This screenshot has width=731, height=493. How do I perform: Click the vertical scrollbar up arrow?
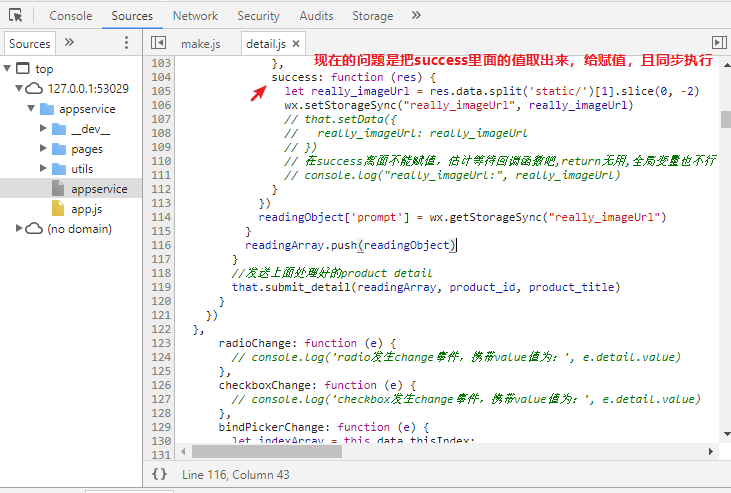point(726,65)
